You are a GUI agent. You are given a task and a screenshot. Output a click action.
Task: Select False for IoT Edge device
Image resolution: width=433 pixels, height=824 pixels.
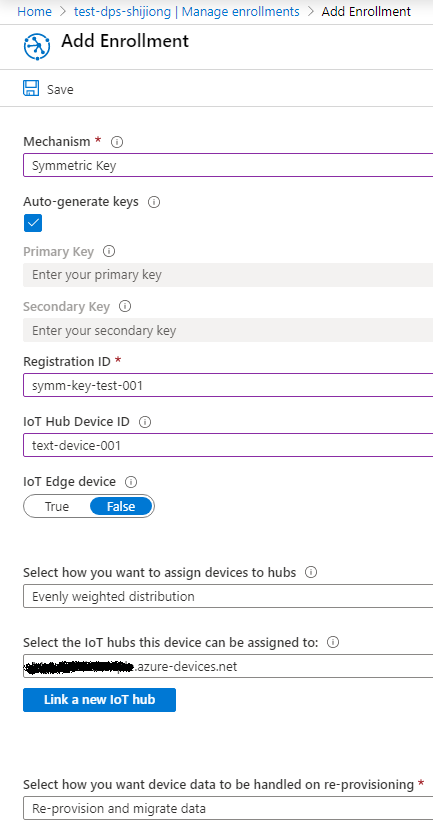coord(121,507)
